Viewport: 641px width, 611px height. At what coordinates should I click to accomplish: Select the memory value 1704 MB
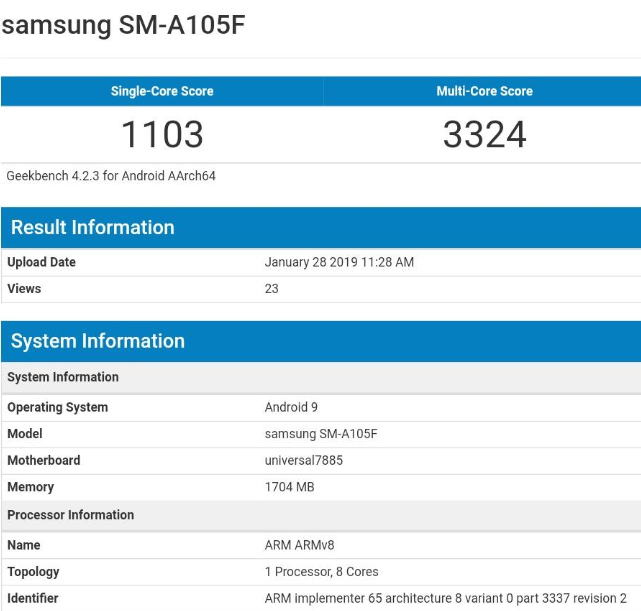click(289, 487)
